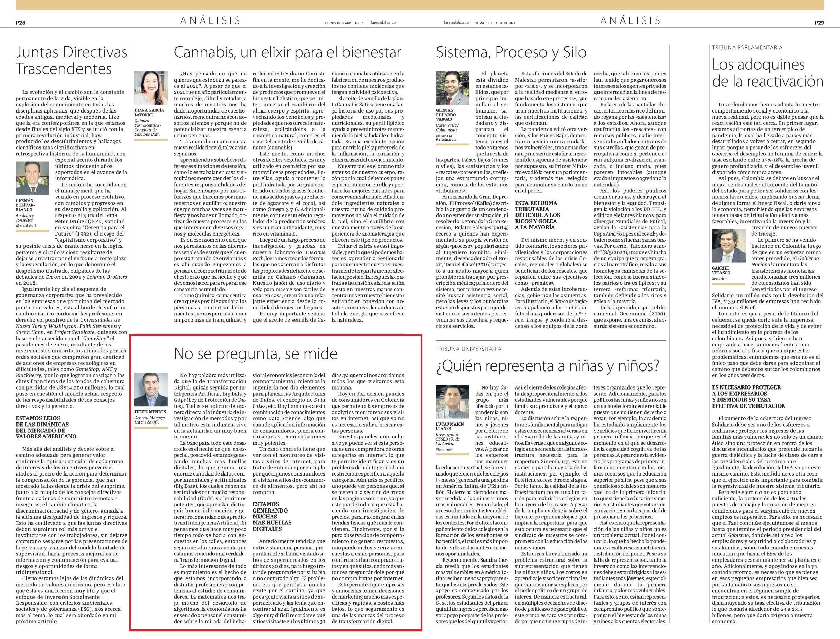Click the author name "DIANA GARCÍA LATORRE"
840x639 pixels.
tap(149, 112)
